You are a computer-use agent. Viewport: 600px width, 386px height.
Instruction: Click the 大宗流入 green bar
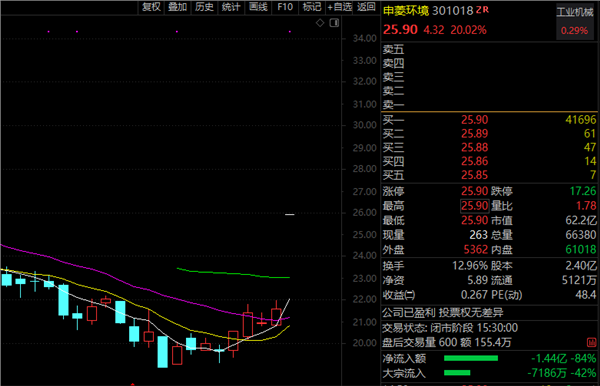(457, 373)
